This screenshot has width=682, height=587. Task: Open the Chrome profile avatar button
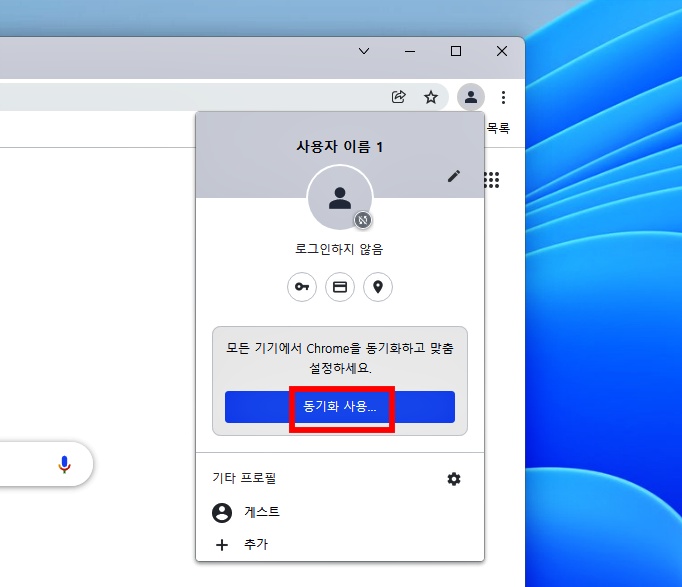pyautogui.click(x=471, y=97)
